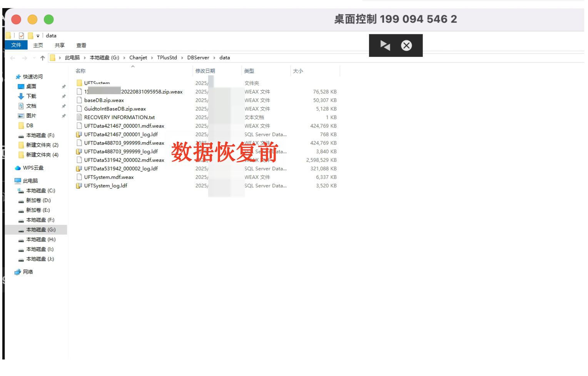
Task: Select the 桌面 desktop icon in the sidebar
Action: click(x=21, y=87)
